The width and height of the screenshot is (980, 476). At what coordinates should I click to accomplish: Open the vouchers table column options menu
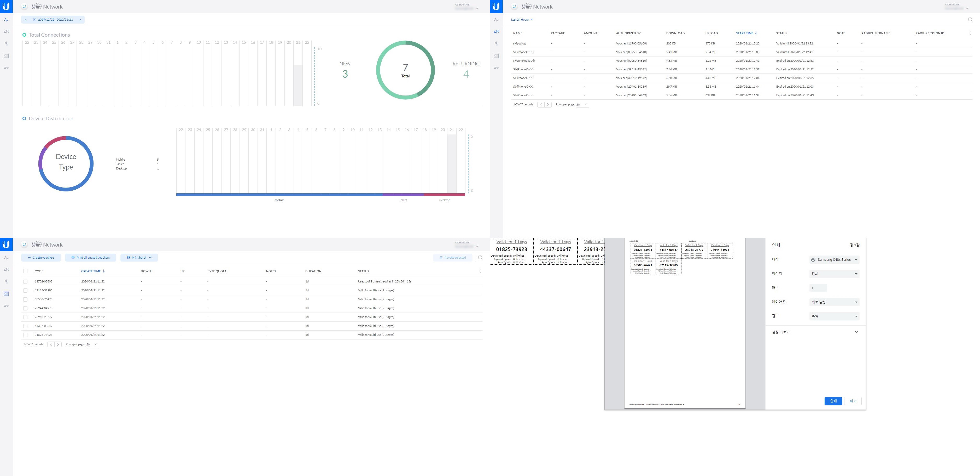tap(480, 271)
